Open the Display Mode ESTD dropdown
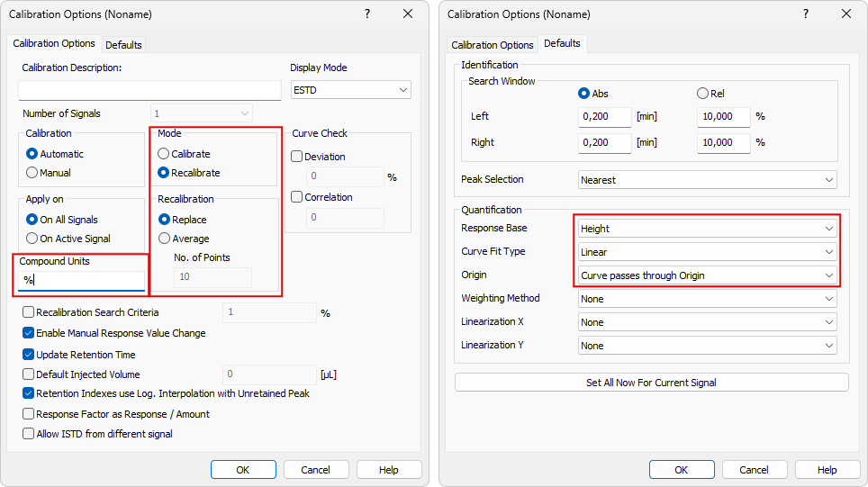Image resolution: width=868 pixels, height=487 pixels. click(350, 90)
